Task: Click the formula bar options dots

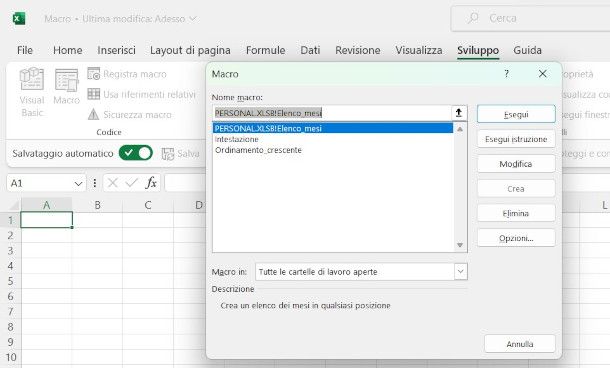Action: (x=95, y=183)
